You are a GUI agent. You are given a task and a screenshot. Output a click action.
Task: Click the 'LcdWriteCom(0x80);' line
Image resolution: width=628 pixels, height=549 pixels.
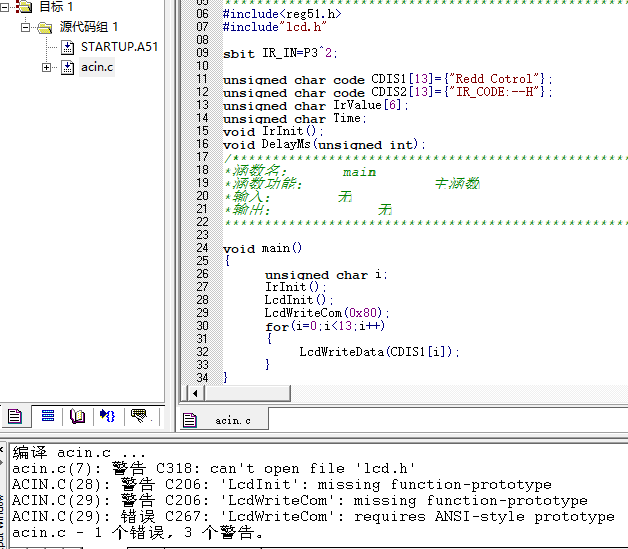coord(326,313)
